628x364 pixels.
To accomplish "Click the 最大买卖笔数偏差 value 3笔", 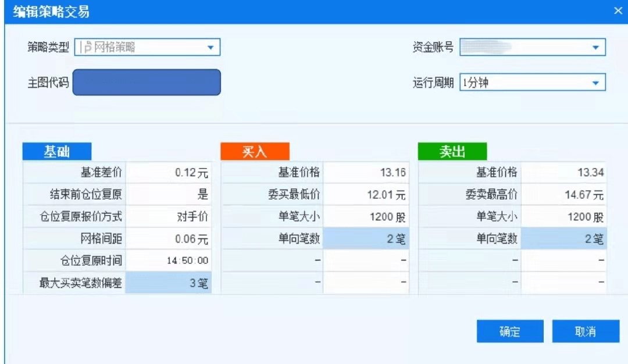I will (x=169, y=284).
